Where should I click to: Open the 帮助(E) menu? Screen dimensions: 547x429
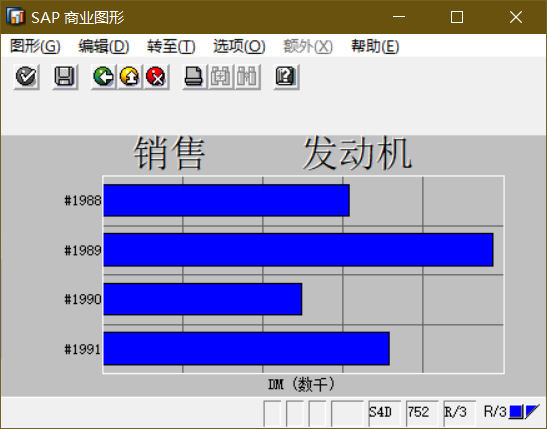(375, 46)
